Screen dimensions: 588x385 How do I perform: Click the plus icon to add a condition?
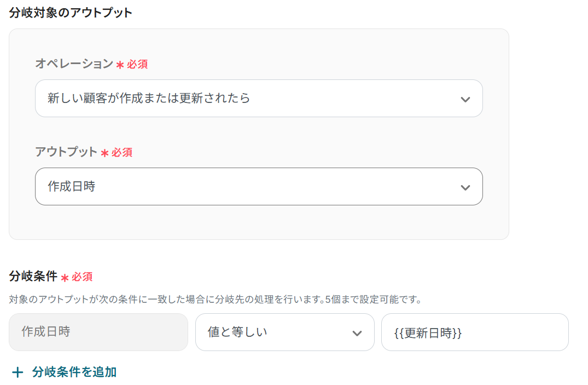(18, 372)
